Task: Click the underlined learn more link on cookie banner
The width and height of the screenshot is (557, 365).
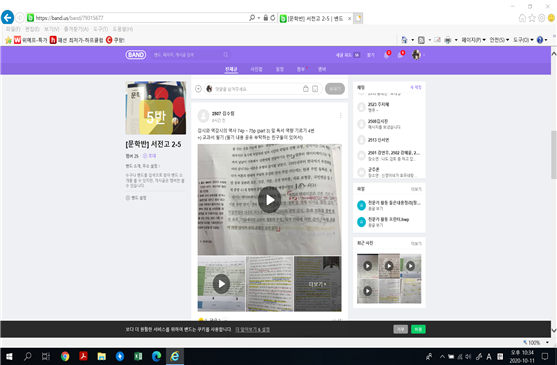Action: tap(252, 329)
